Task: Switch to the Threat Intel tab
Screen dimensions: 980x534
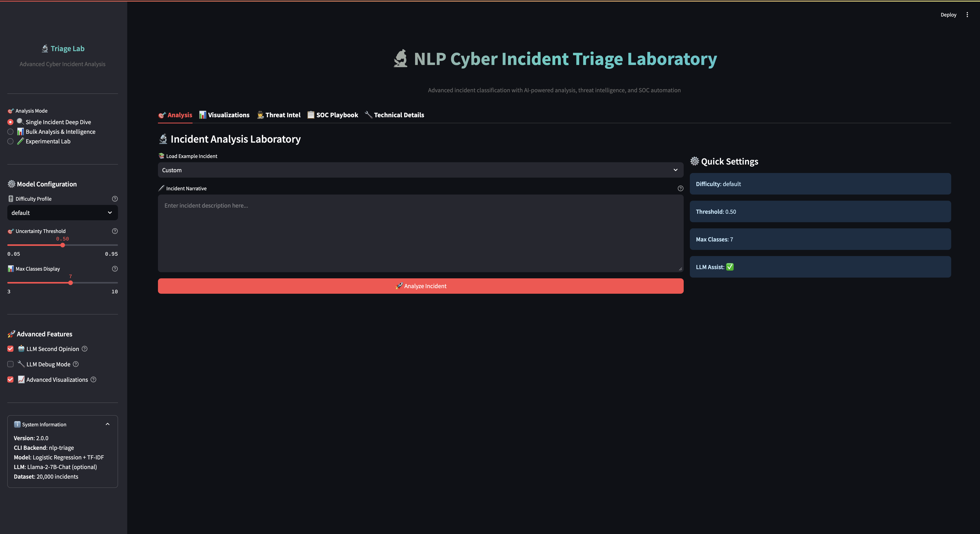Action: pos(278,115)
